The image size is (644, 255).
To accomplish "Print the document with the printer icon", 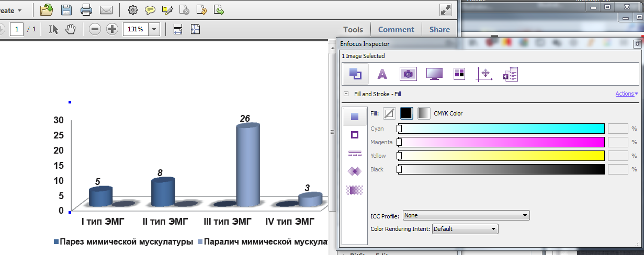I will click(86, 9).
